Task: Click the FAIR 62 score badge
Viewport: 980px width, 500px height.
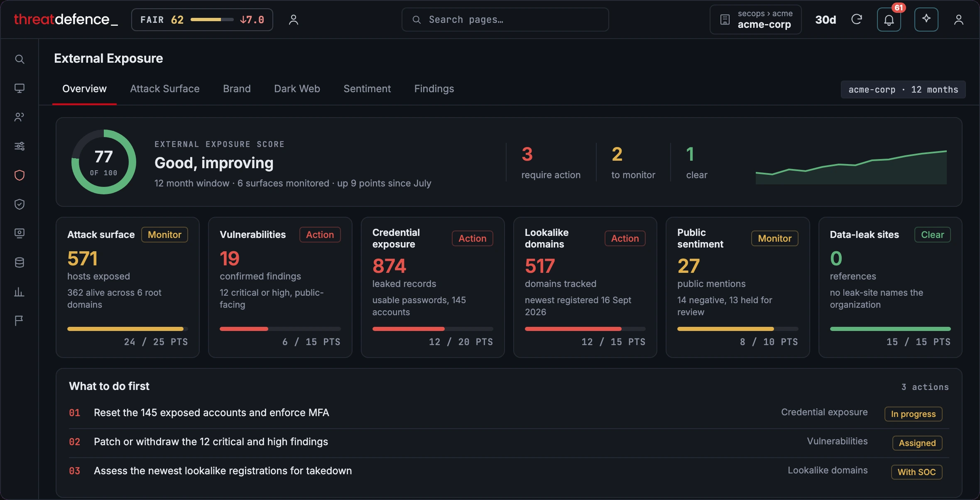Action: 202,20
